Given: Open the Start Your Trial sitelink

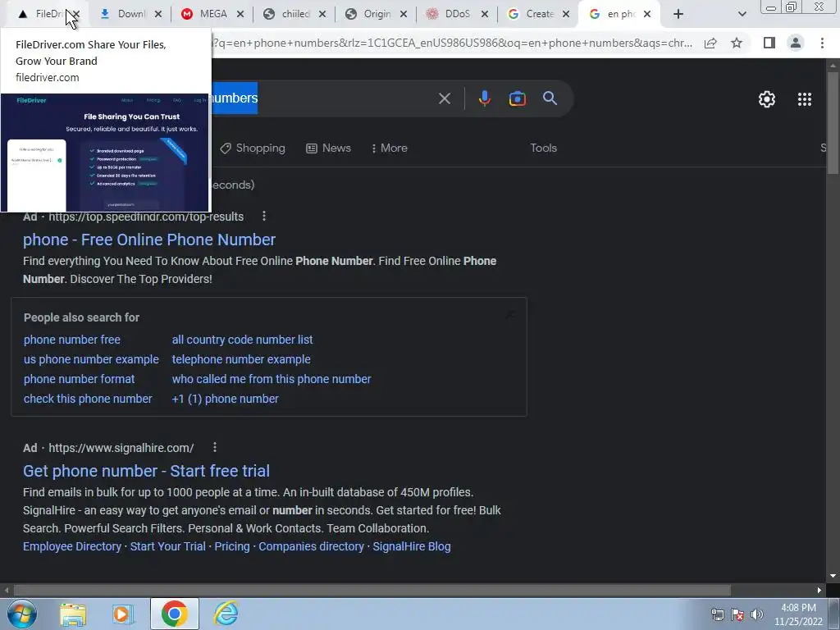Looking at the screenshot, I should [167, 546].
